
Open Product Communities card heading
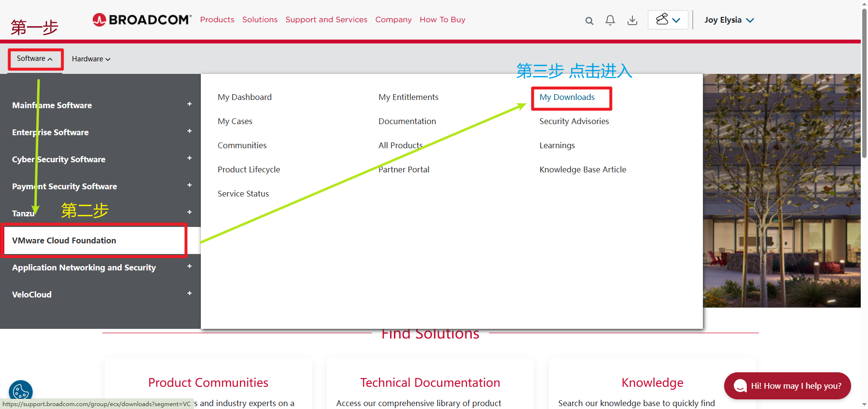pyautogui.click(x=208, y=382)
